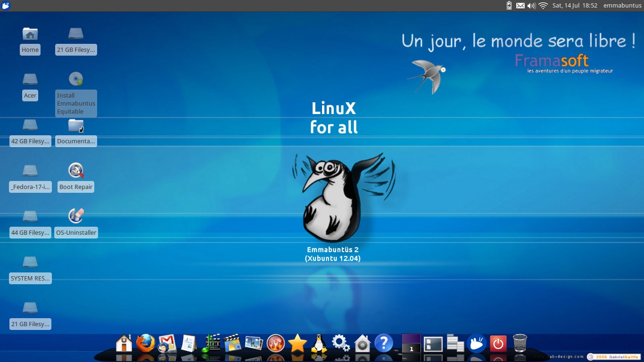Check the battery indicator in top panel
Screen dimensions: 644x362
pyautogui.click(x=509, y=6)
